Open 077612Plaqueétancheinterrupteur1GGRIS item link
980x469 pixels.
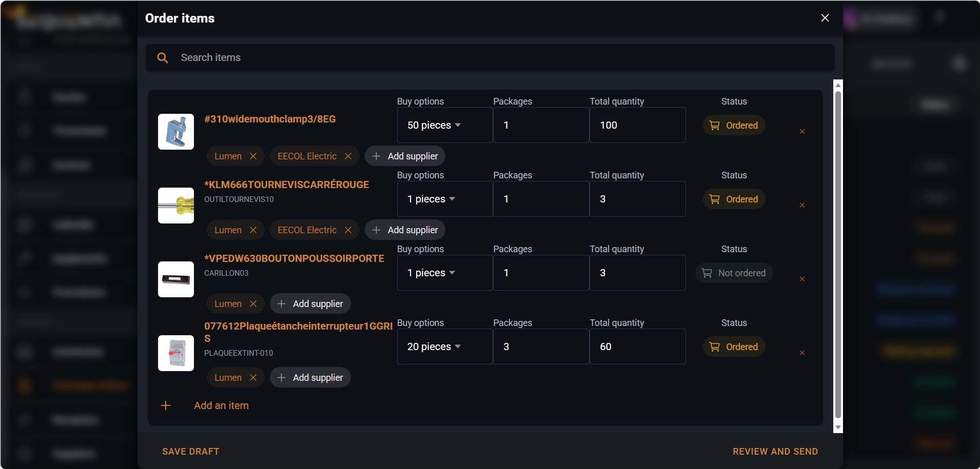(x=298, y=332)
